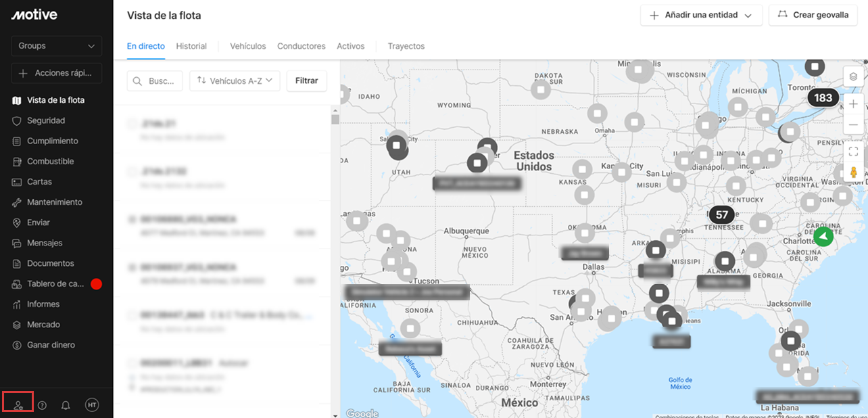
Task: Open Combustible fuel icon
Action: (17, 161)
